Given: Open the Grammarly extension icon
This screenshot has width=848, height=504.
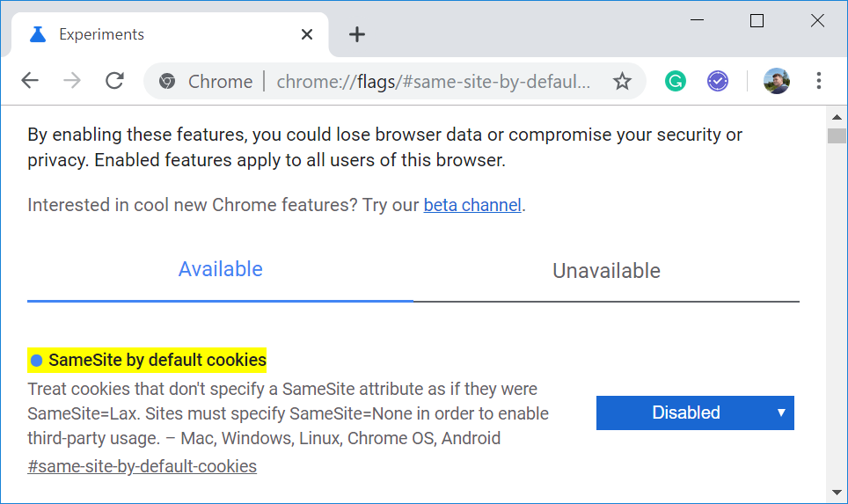Looking at the screenshot, I should tap(675, 82).
